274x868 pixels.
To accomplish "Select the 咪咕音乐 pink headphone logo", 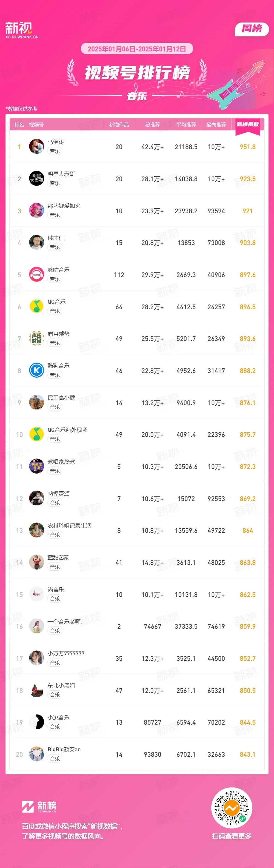I will pos(36,275).
